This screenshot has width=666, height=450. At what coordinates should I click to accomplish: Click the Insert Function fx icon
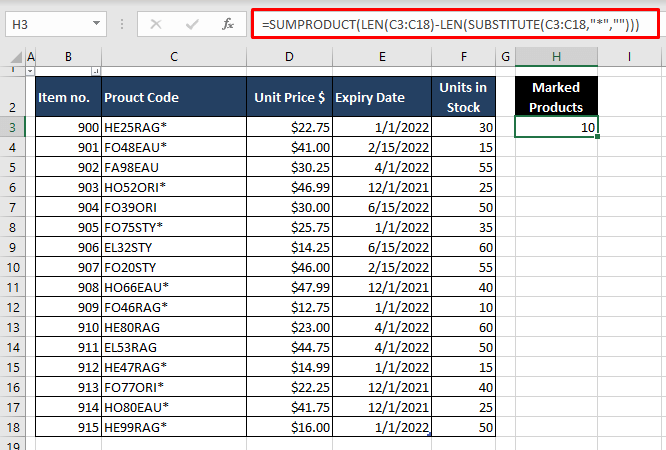(x=228, y=23)
